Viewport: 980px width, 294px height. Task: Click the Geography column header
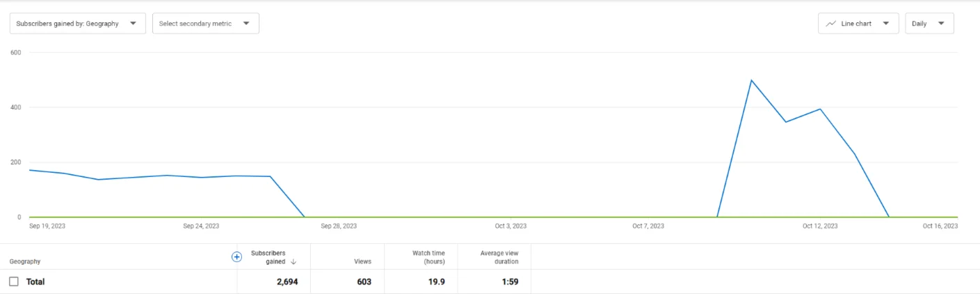[x=25, y=262]
